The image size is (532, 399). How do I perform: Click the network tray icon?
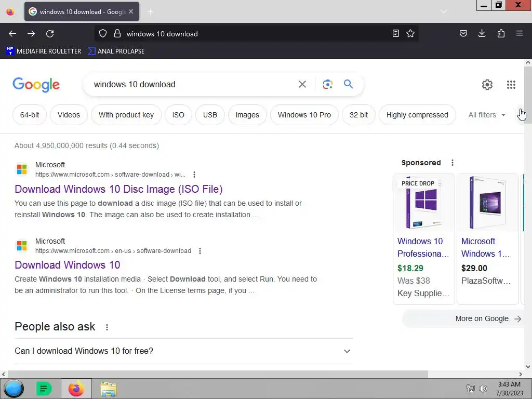pos(471,389)
